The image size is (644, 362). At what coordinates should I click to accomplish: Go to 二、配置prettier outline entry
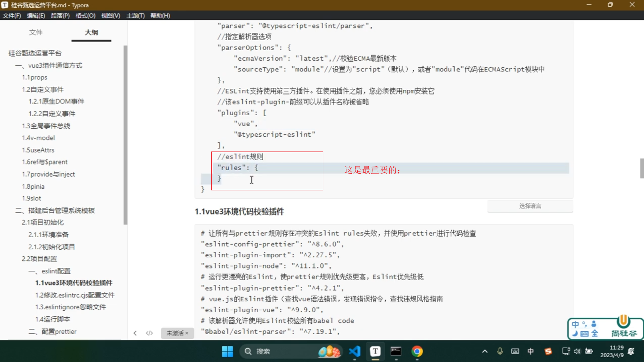52,331
